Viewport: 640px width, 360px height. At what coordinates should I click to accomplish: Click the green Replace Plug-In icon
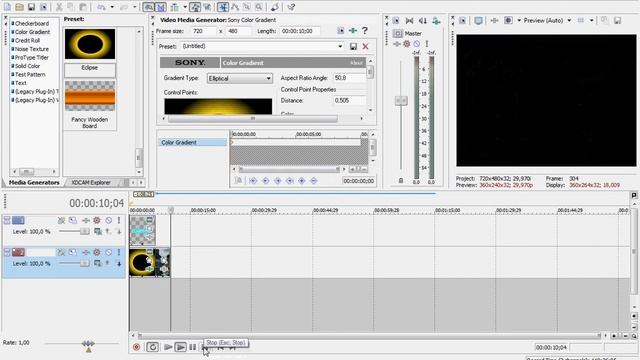353,31
